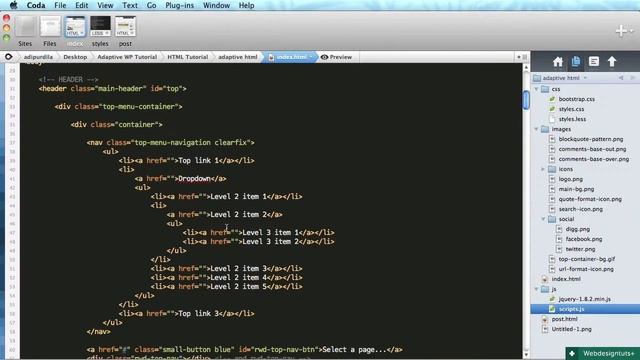Select comments-base-over.png file
Viewport: 640px width, 360px height.
(x=593, y=159)
